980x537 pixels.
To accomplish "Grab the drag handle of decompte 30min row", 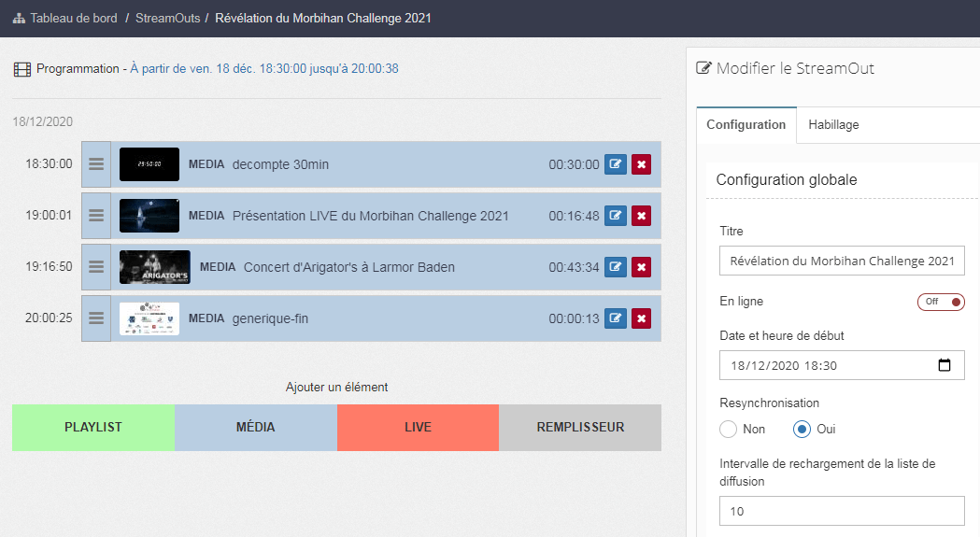I will point(96,163).
